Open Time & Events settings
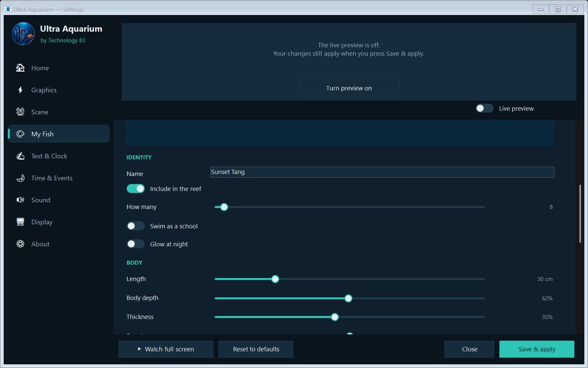Viewport: 588px width, 368px height. tap(59, 178)
